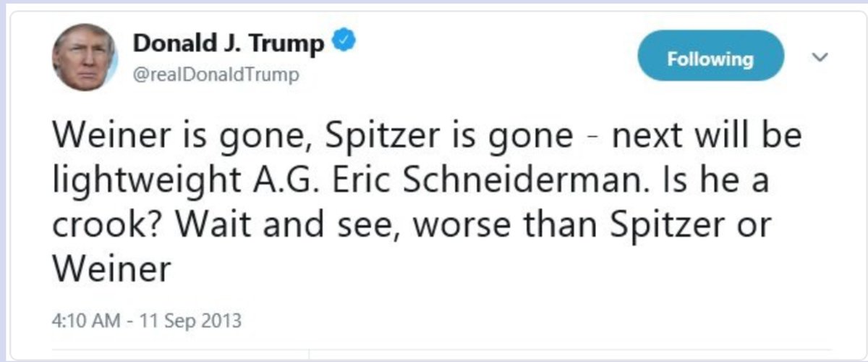The width and height of the screenshot is (868, 362).
Task: Open the "4:10 AM" time link
Action: [85, 319]
